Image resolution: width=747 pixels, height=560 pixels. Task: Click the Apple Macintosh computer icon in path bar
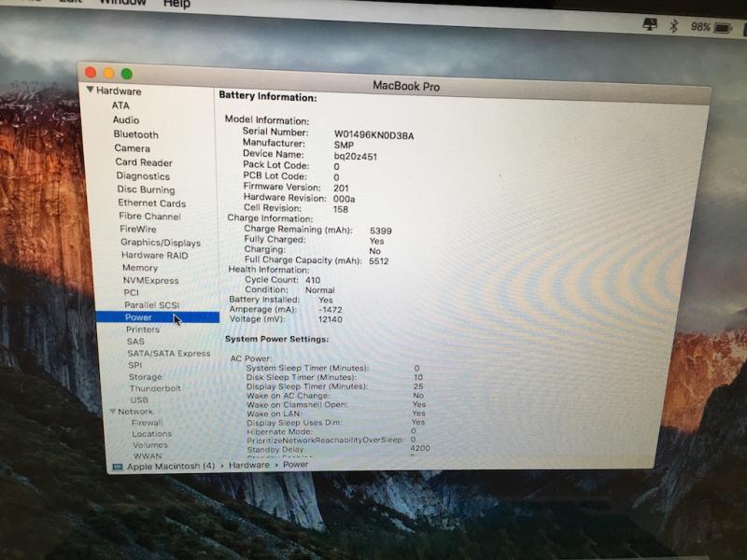click(118, 467)
